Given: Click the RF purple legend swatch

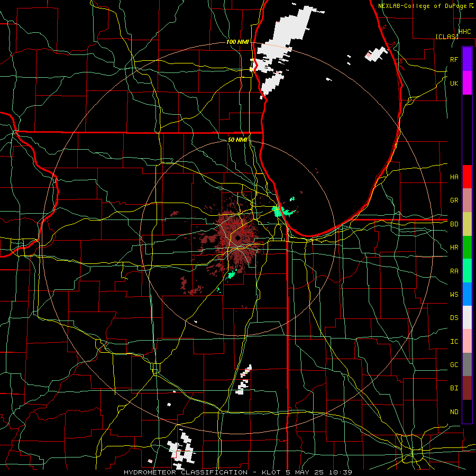Looking at the screenshot, I should tap(467, 59).
